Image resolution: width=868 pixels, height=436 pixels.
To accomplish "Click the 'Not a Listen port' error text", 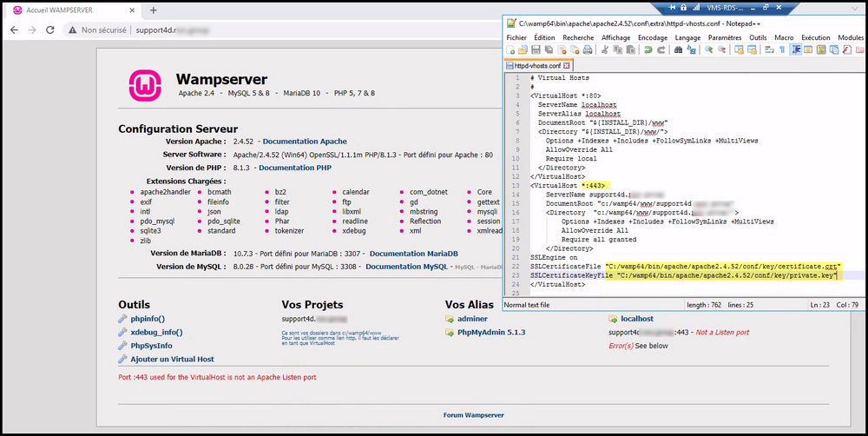I will coord(722,333).
